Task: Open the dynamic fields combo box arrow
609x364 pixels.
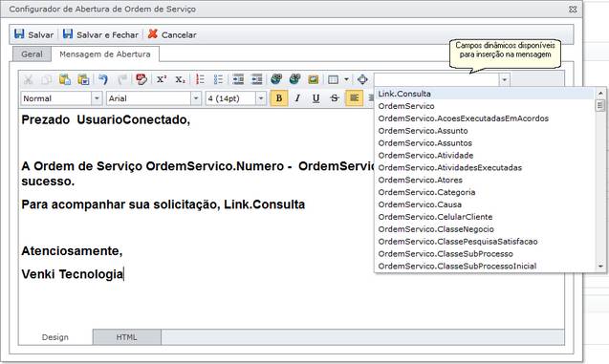Action: 504,80
